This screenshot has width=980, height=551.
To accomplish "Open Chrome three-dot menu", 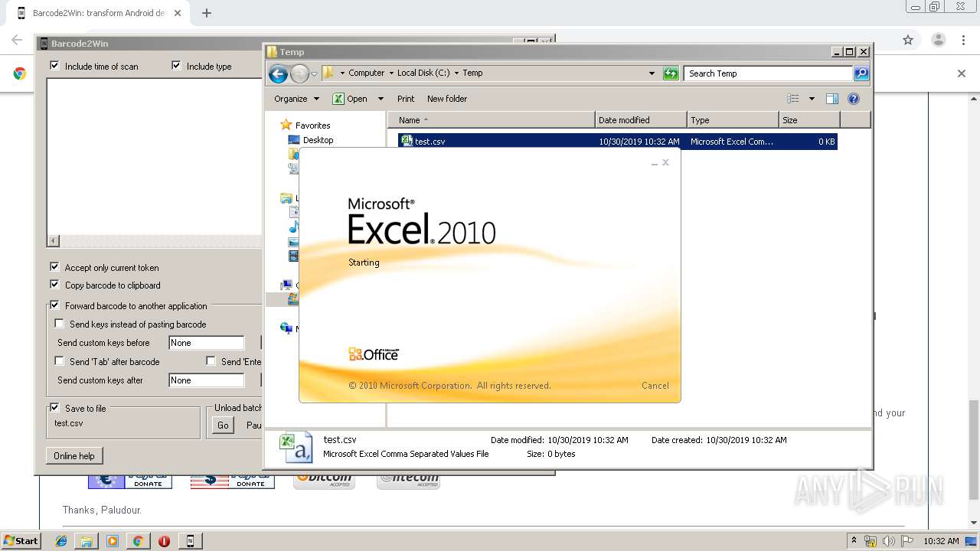I will click(x=964, y=40).
